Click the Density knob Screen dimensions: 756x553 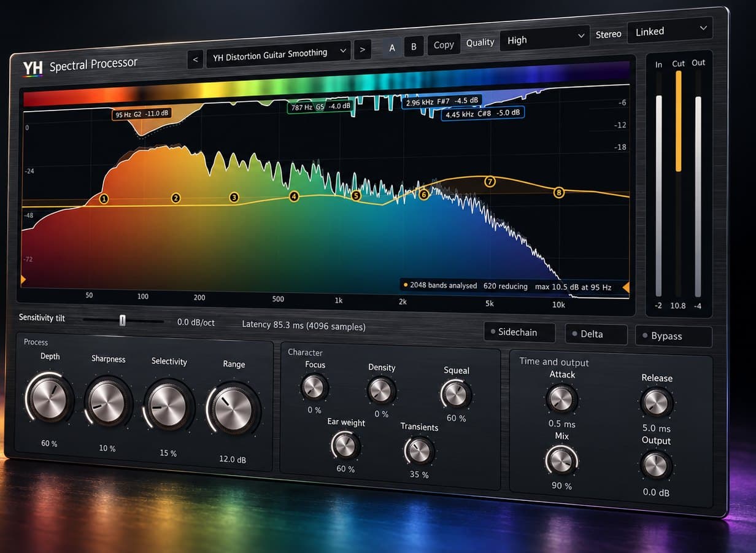(380, 390)
